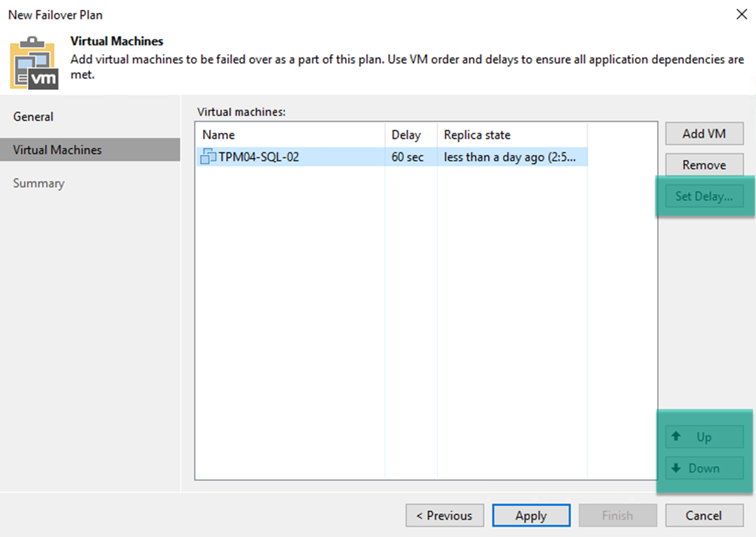The width and height of the screenshot is (756, 537).
Task: Click the TPM04-SQL-02 replica VM icon
Action: pos(208,156)
